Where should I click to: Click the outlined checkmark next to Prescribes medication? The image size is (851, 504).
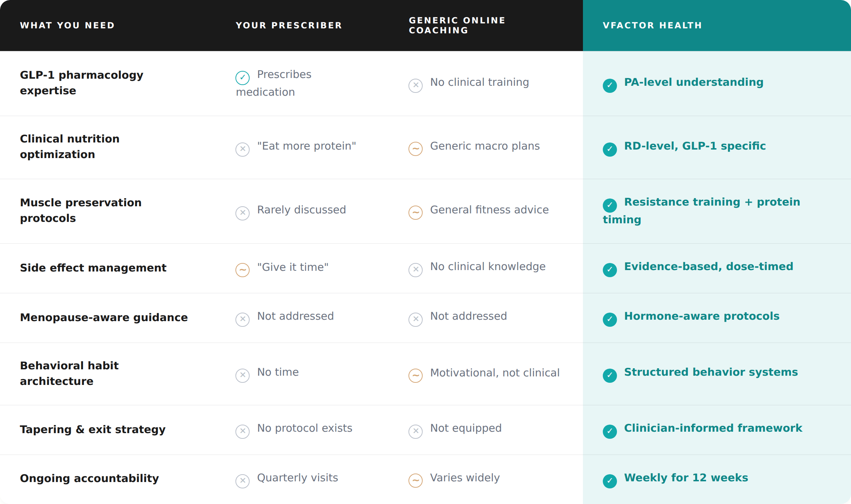tap(243, 78)
